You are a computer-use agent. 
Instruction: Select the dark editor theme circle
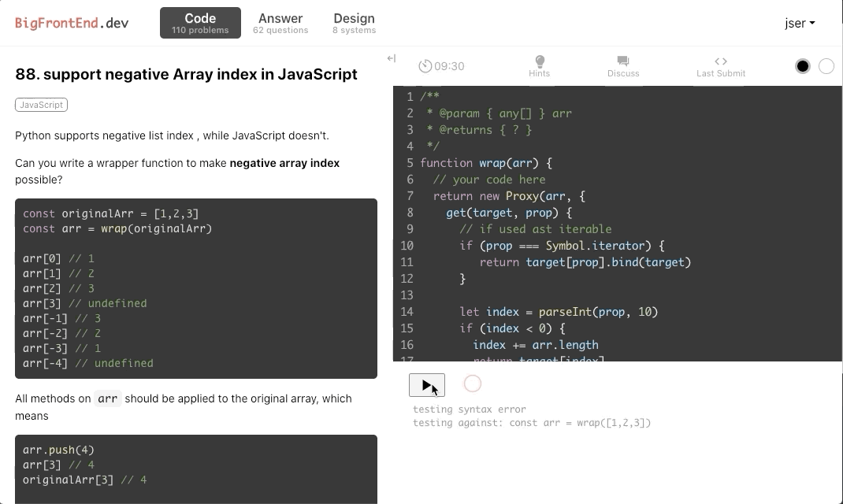(803, 66)
